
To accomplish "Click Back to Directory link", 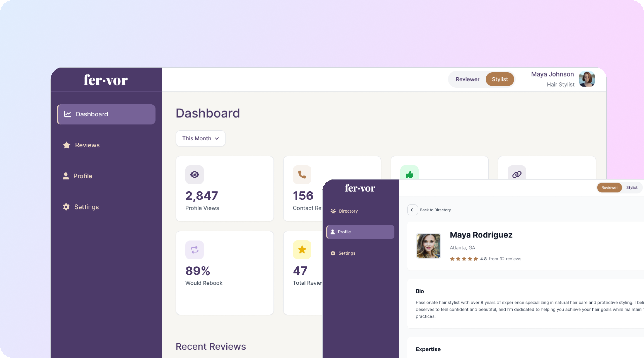I will point(435,210).
